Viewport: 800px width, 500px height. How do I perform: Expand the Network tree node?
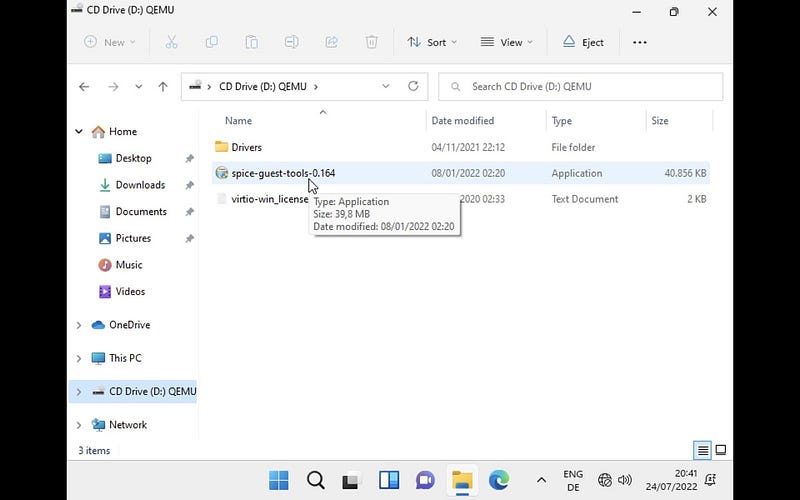tap(79, 425)
